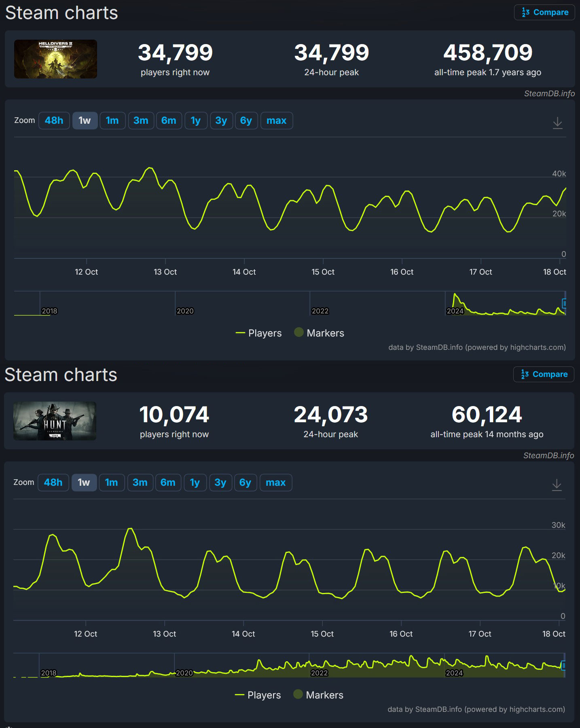Click 2020 in the Helldivers II navigator

point(185,311)
